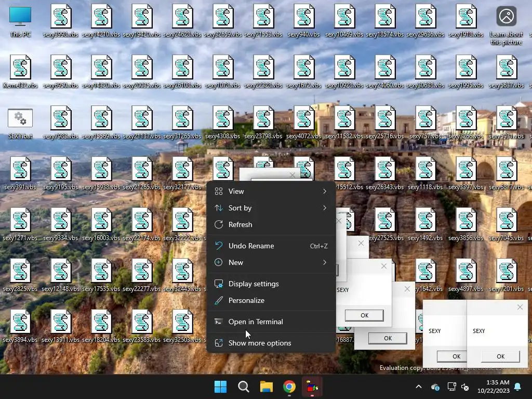532x399 pixels.
Task: Choose Personalize from the context menu
Action: (271, 301)
